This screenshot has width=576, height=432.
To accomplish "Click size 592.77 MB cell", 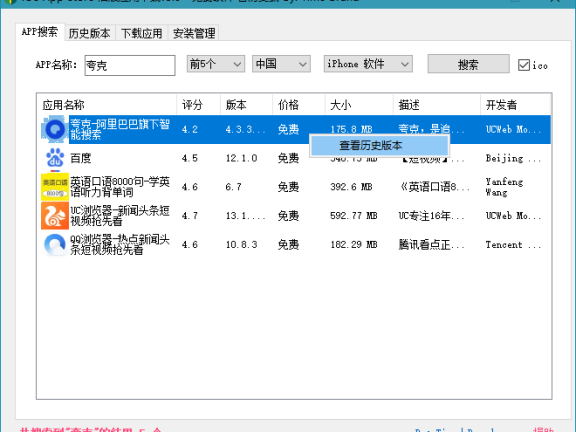I will pyautogui.click(x=354, y=216).
